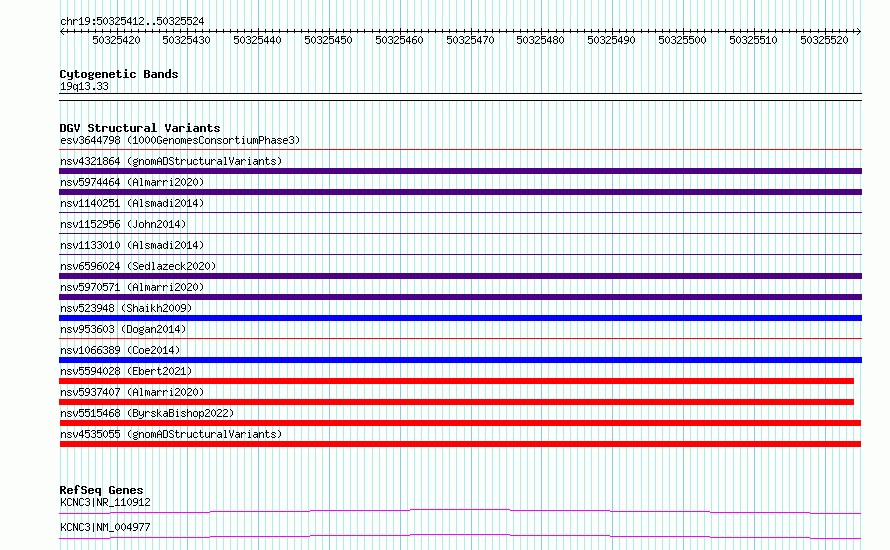Click the thin red line under nsv953603
Image resolution: width=890 pixels, height=550 pixels.
pyautogui.click(x=460, y=339)
